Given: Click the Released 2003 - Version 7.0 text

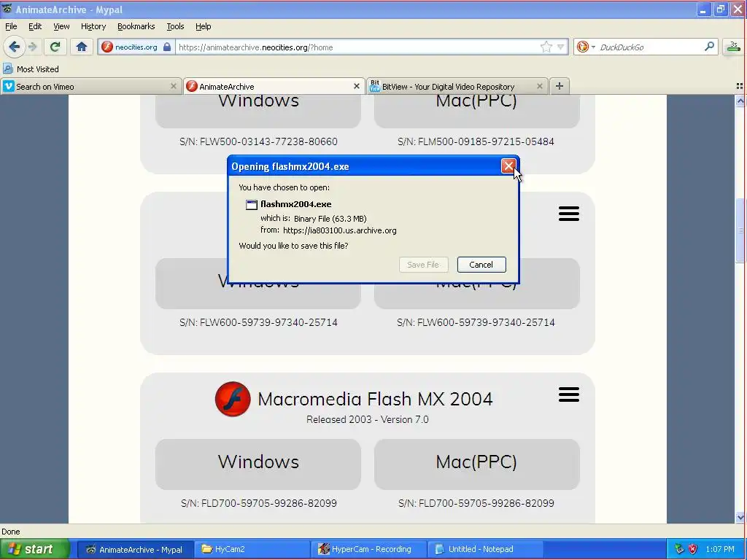Looking at the screenshot, I should 368,419.
